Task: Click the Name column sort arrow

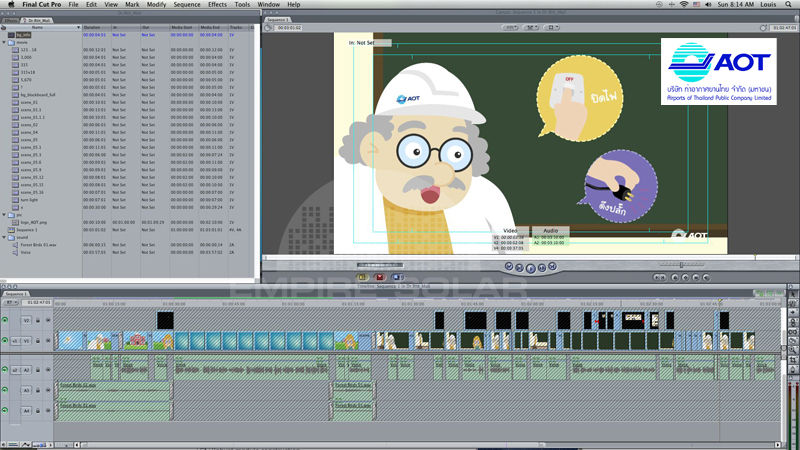Action: click(79, 28)
